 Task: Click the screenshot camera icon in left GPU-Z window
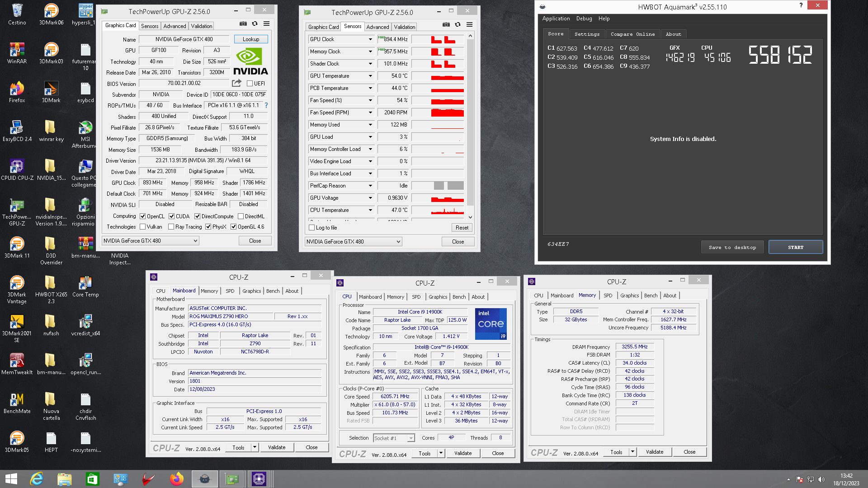point(243,24)
